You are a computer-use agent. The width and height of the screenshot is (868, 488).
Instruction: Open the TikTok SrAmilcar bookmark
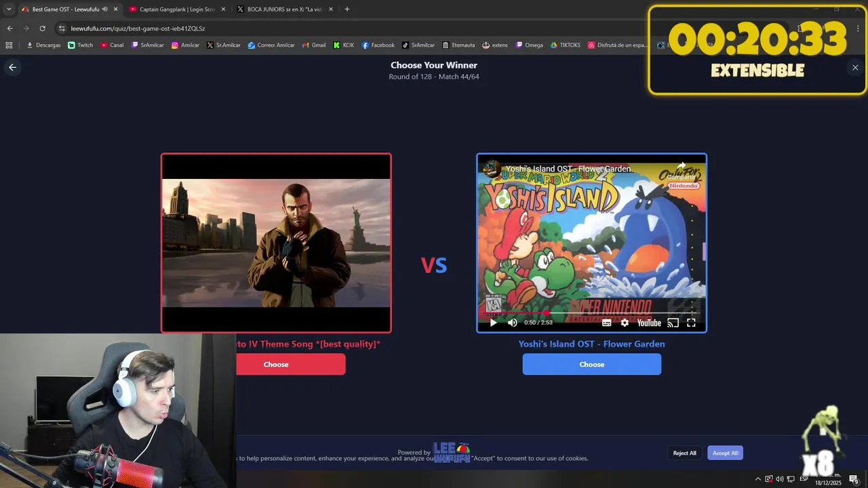tap(418, 45)
